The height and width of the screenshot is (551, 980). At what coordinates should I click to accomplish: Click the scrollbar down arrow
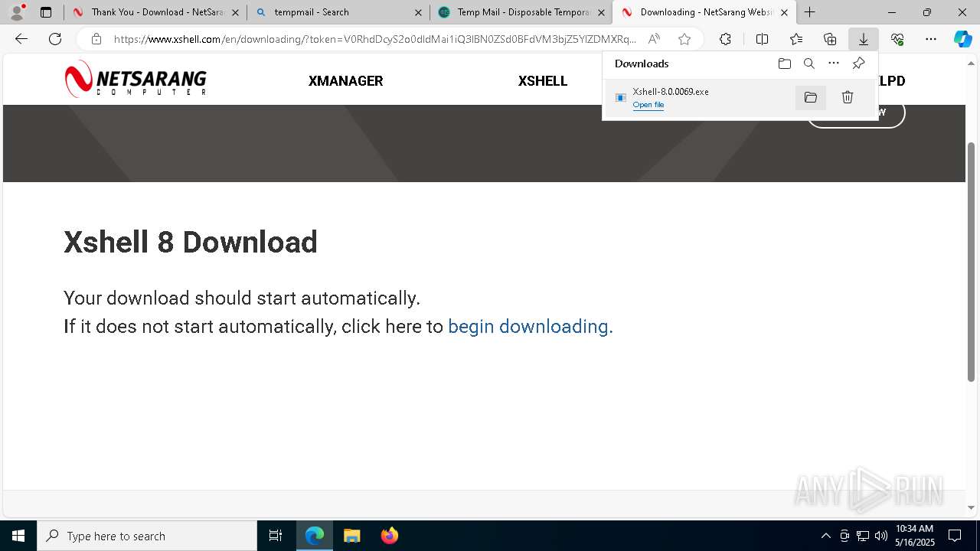pos(972,507)
